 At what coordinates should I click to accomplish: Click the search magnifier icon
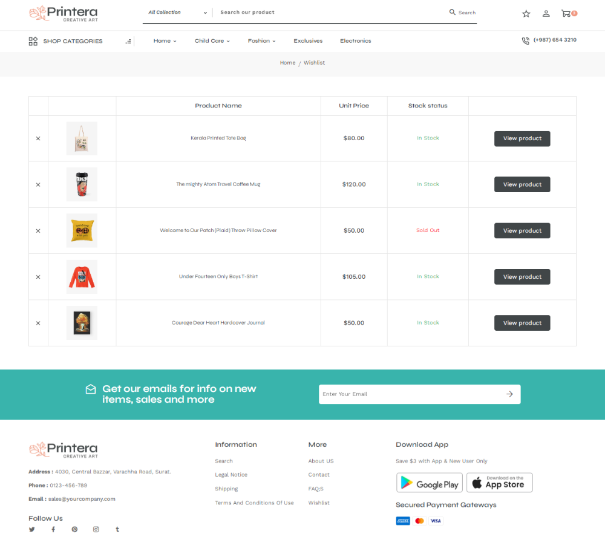pyautogui.click(x=452, y=12)
